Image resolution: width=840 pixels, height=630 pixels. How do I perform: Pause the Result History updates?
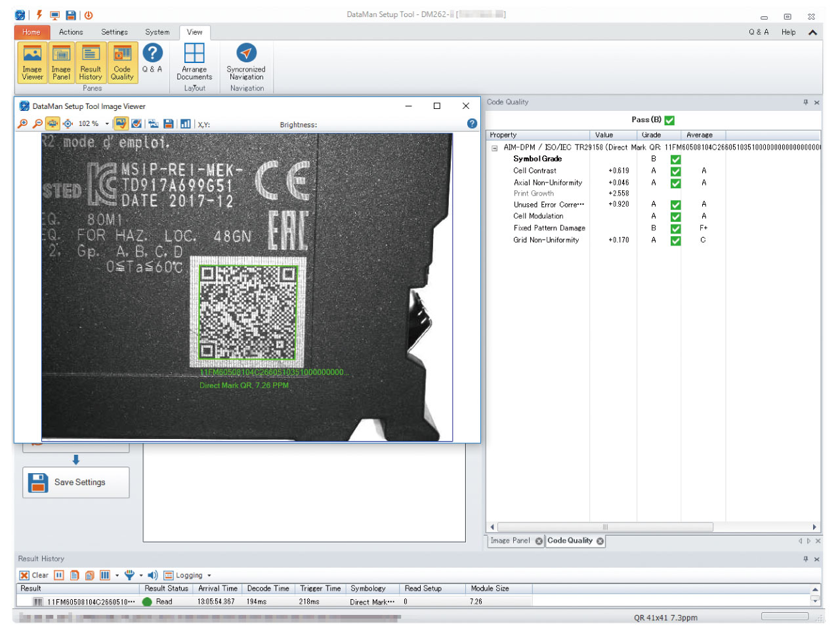click(x=59, y=576)
